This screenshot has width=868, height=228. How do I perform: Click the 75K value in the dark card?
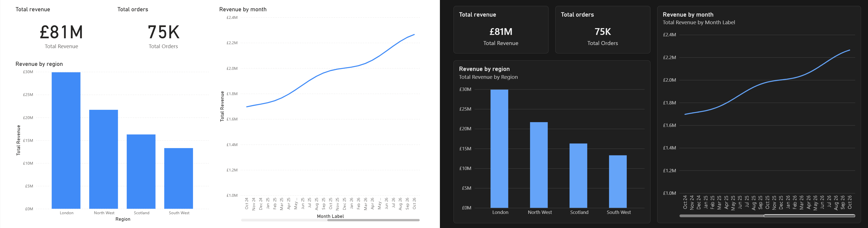point(603,32)
